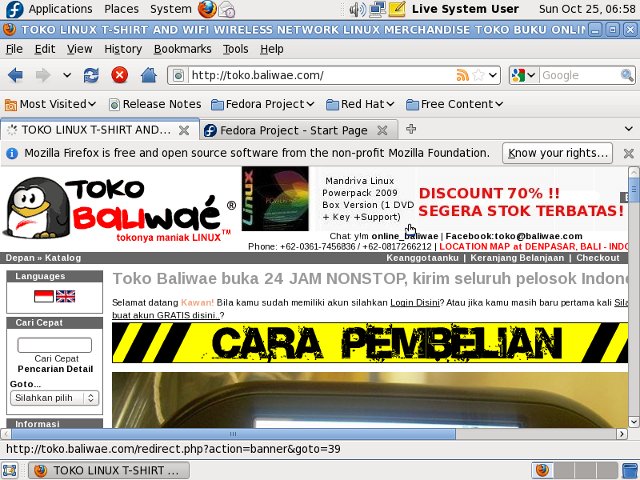Go to the Checkout link
The image size is (640, 480).
tap(598, 258)
